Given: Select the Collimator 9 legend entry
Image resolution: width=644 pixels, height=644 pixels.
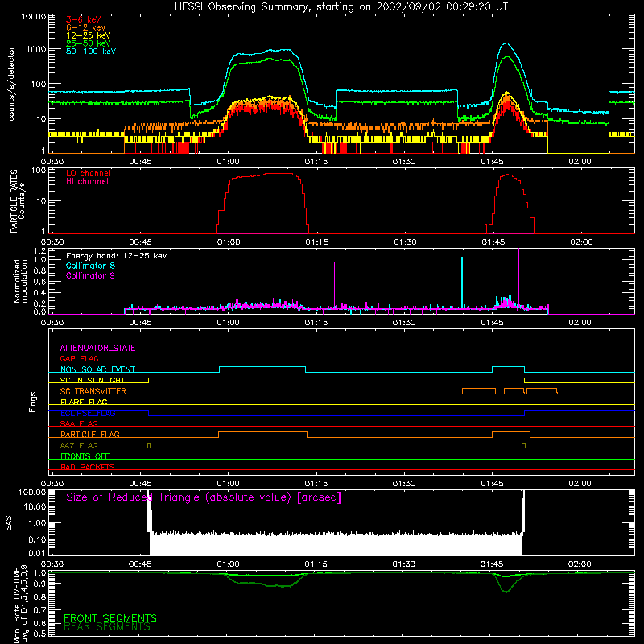Looking at the screenshot, I should point(90,275).
